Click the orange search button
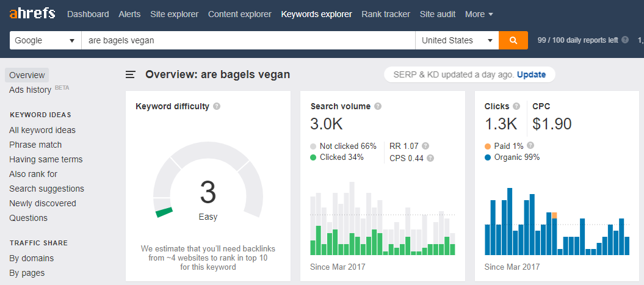Viewport: 644px width, 285px height. click(x=513, y=40)
